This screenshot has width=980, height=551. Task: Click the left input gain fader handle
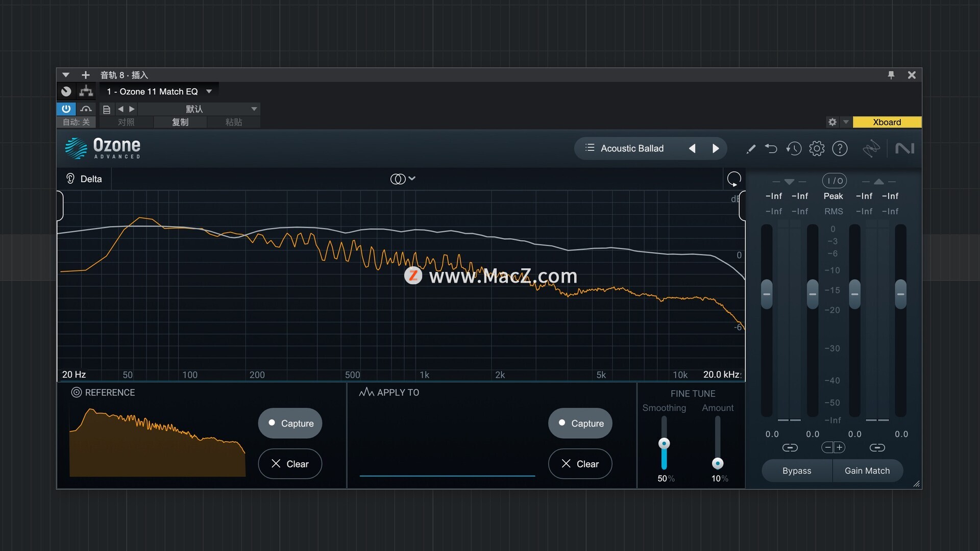767,294
